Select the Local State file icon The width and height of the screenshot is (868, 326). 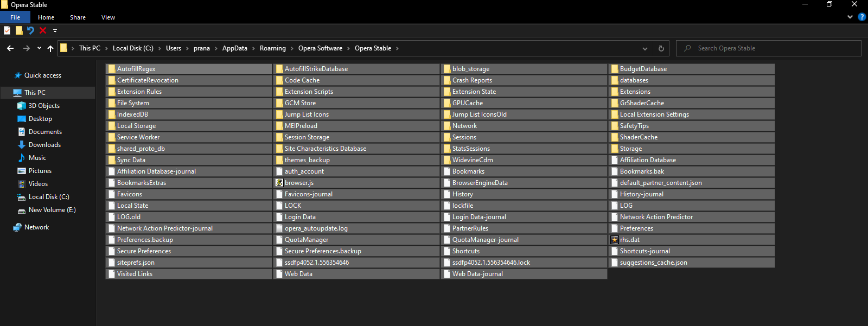[x=111, y=206]
